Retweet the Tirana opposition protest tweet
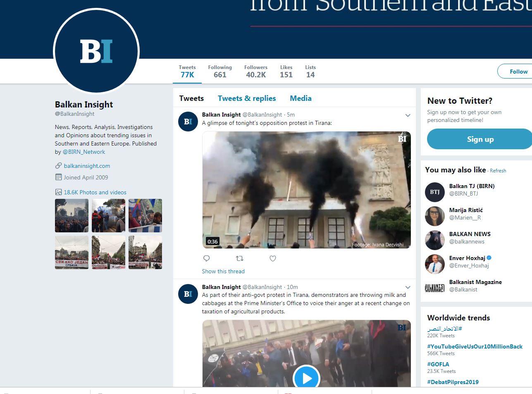The width and height of the screenshot is (532, 394). pos(239,258)
